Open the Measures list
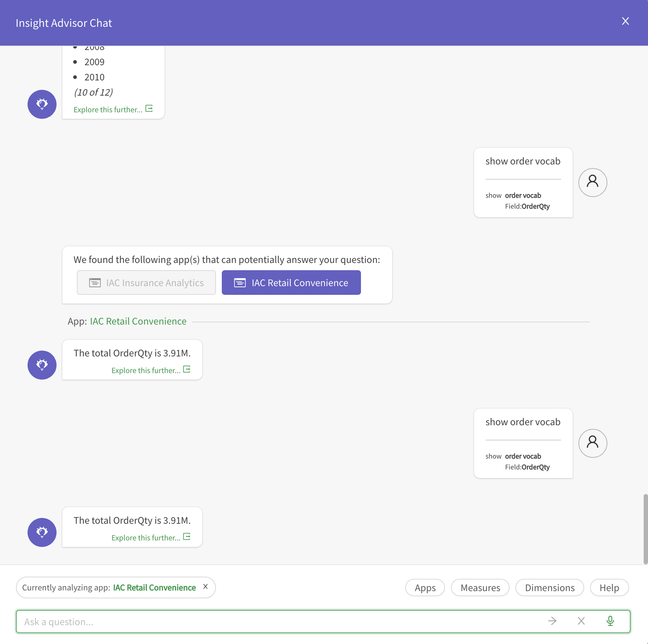The width and height of the screenshot is (648, 644). coord(480,587)
